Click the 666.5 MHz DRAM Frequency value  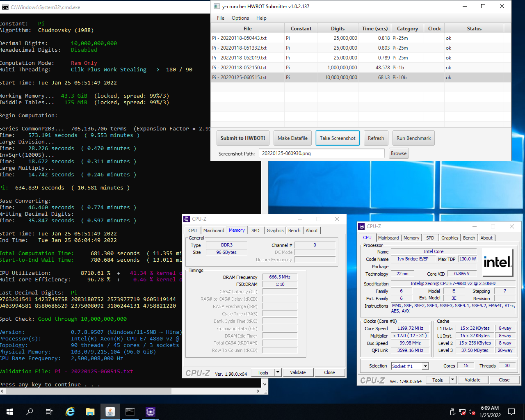pos(280,277)
